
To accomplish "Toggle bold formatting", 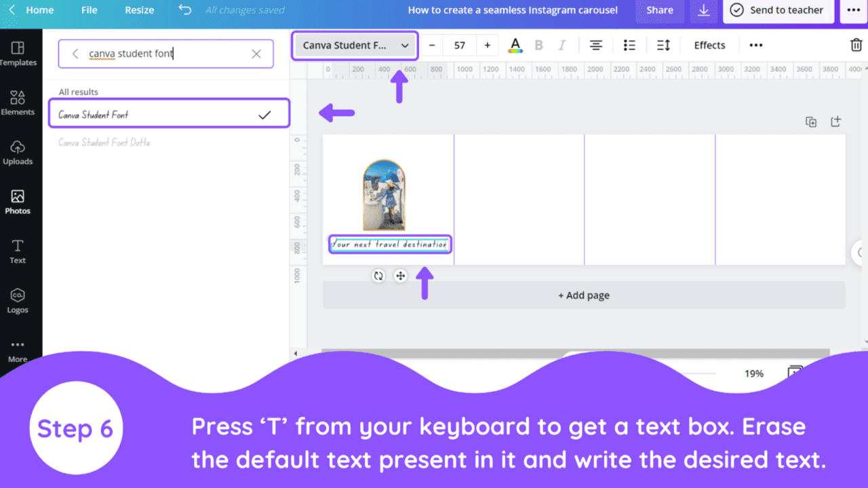I will [x=539, y=45].
